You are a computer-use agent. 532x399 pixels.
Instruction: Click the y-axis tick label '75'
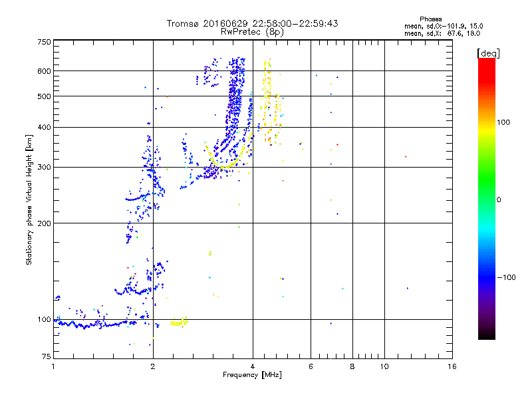47,356
